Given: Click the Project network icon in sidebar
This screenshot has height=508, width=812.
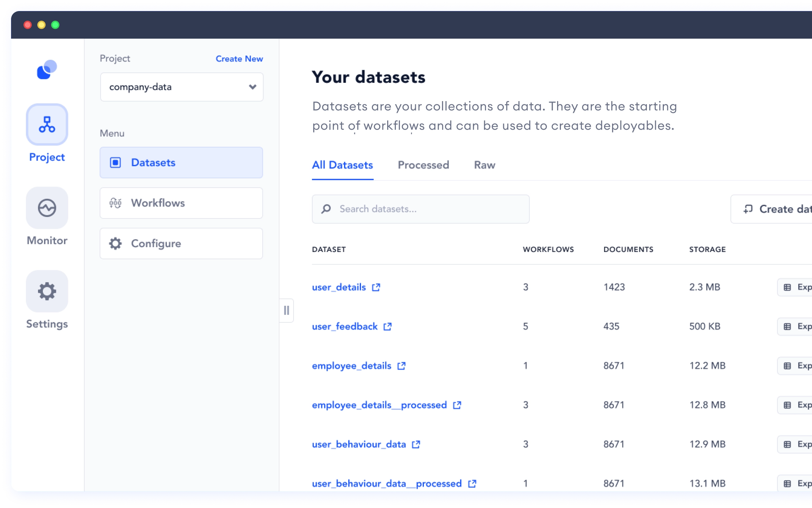Looking at the screenshot, I should pos(47,125).
